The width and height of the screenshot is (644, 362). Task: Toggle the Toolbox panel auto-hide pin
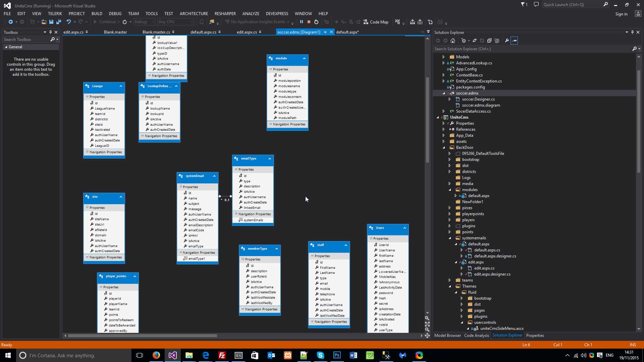[x=50, y=32]
